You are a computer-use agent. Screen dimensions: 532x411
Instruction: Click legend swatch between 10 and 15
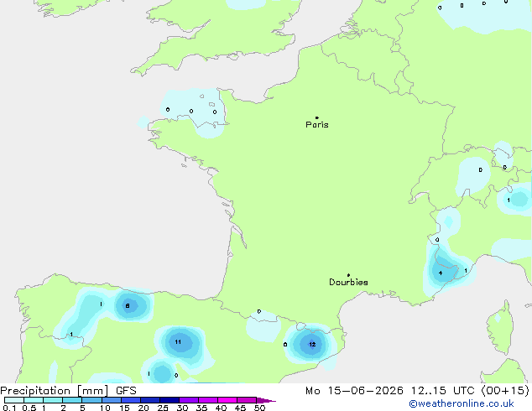tap(112, 400)
